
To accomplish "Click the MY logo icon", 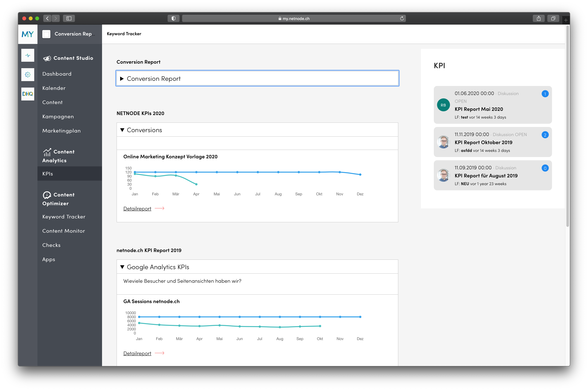I will [x=28, y=34].
